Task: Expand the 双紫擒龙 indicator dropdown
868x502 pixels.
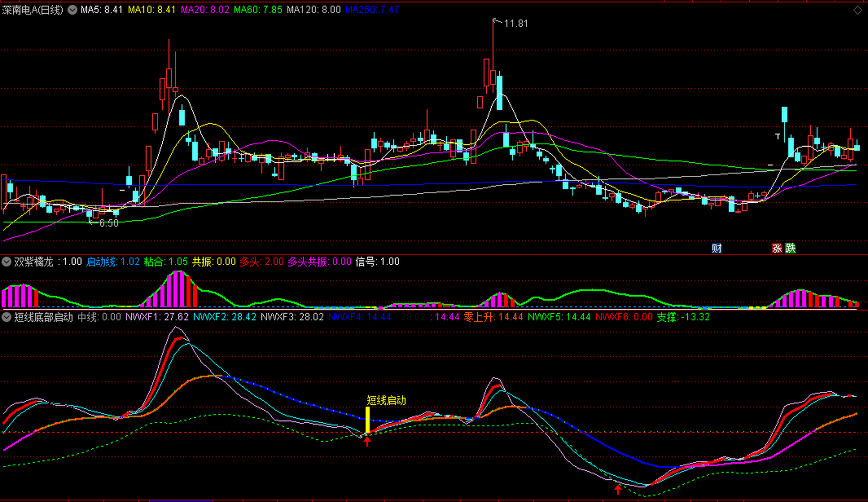Action: click(6, 262)
